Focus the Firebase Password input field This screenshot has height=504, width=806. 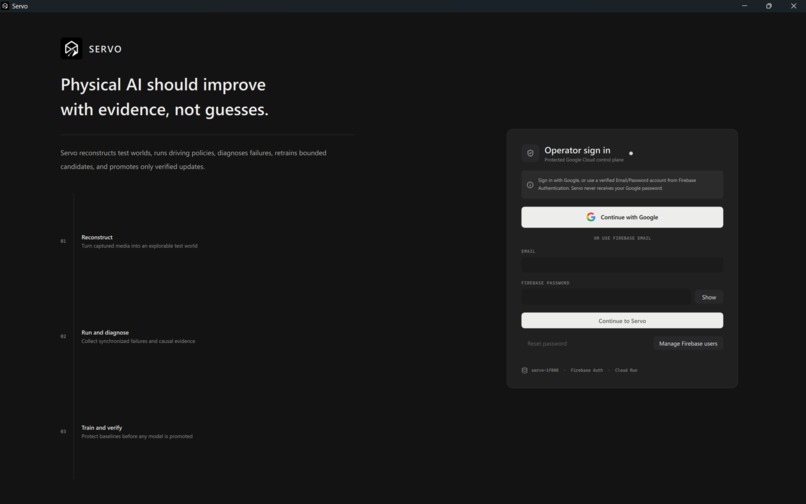(x=606, y=297)
